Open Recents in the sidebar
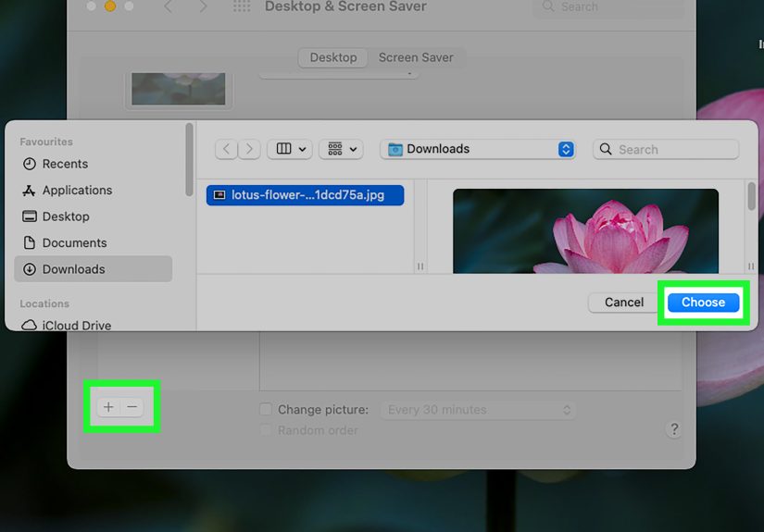764x532 pixels. click(93, 164)
